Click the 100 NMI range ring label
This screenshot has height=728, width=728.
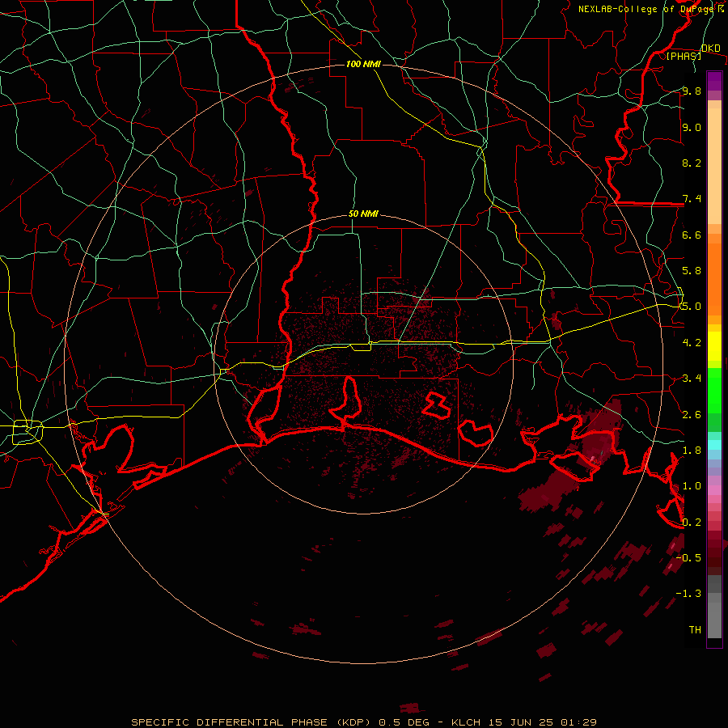pyautogui.click(x=363, y=64)
